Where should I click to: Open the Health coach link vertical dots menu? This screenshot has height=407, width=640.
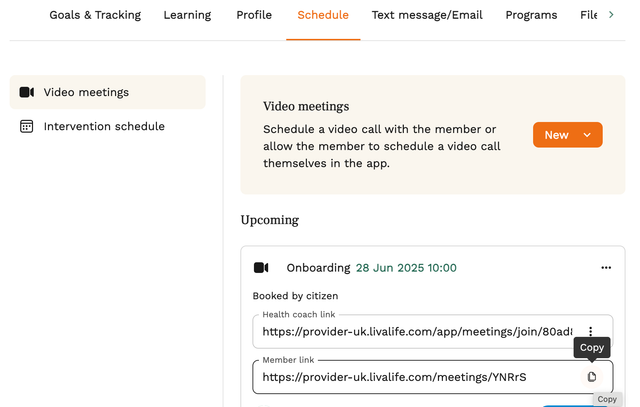coord(591,332)
